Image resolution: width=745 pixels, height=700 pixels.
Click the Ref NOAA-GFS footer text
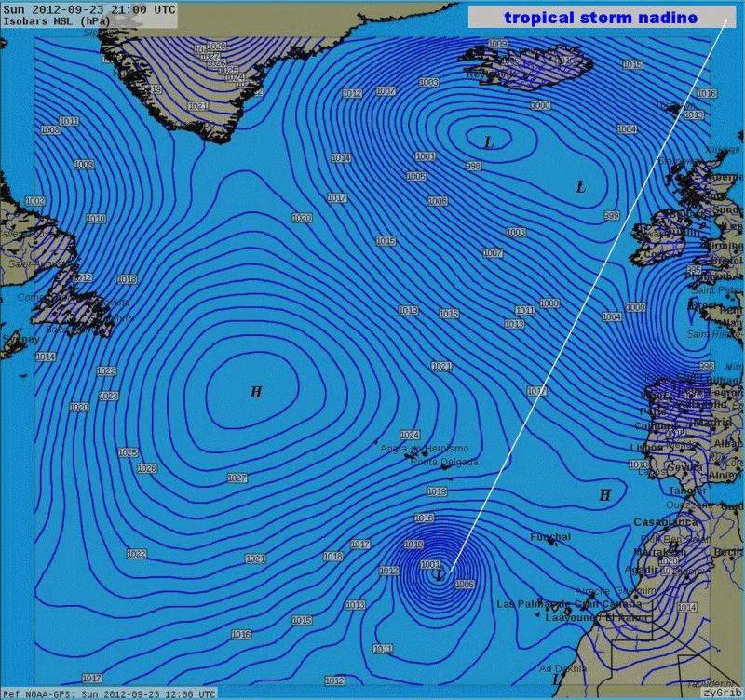point(108,693)
